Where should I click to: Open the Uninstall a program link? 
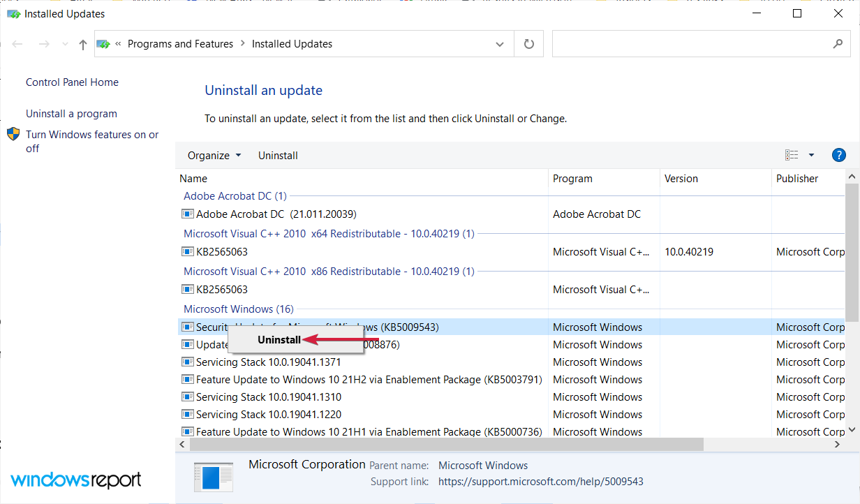(x=71, y=113)
